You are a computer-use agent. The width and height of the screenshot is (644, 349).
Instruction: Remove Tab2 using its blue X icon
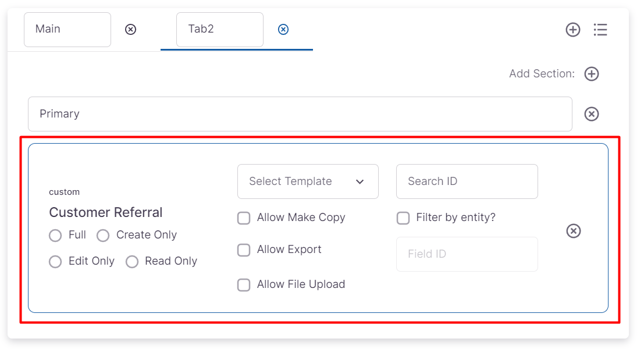pos(283,29)
